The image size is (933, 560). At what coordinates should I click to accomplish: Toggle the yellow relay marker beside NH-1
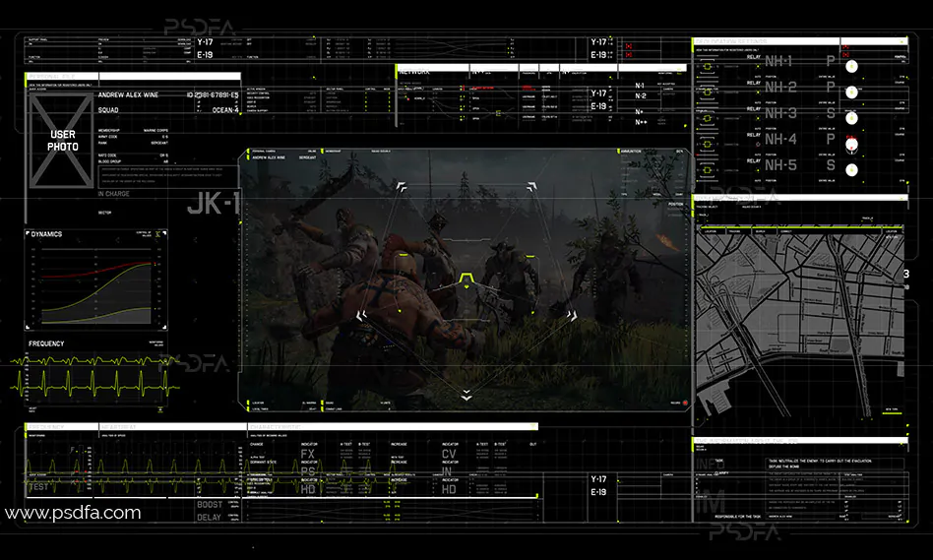[x=758, y=66]
